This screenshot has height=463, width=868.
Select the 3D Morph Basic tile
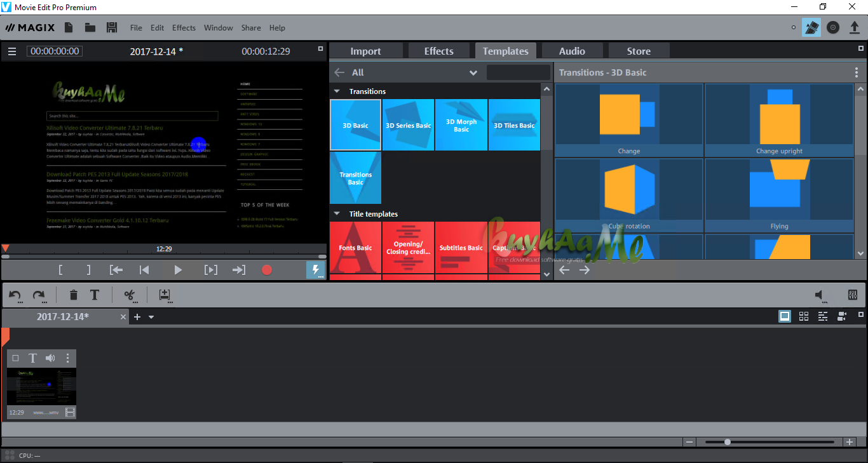pos(461,124)
